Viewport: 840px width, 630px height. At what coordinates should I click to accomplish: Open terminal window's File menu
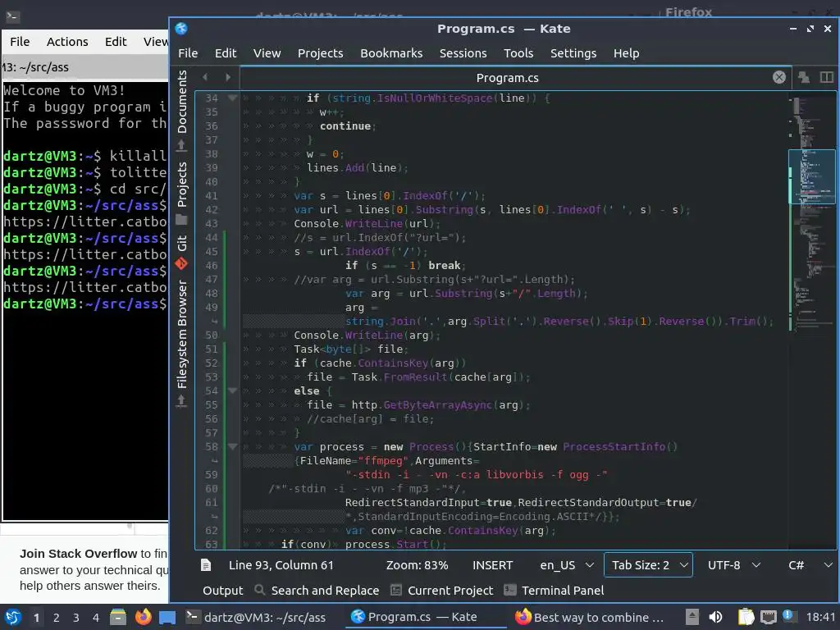click(20, 41)
